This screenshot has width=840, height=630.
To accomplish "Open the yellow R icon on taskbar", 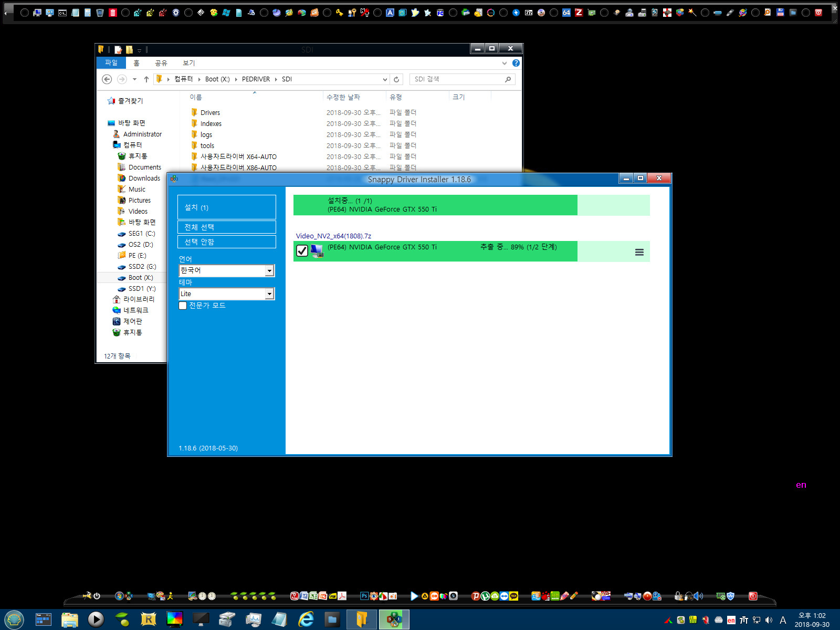I will pyautogui.click(x=149, y=619).
